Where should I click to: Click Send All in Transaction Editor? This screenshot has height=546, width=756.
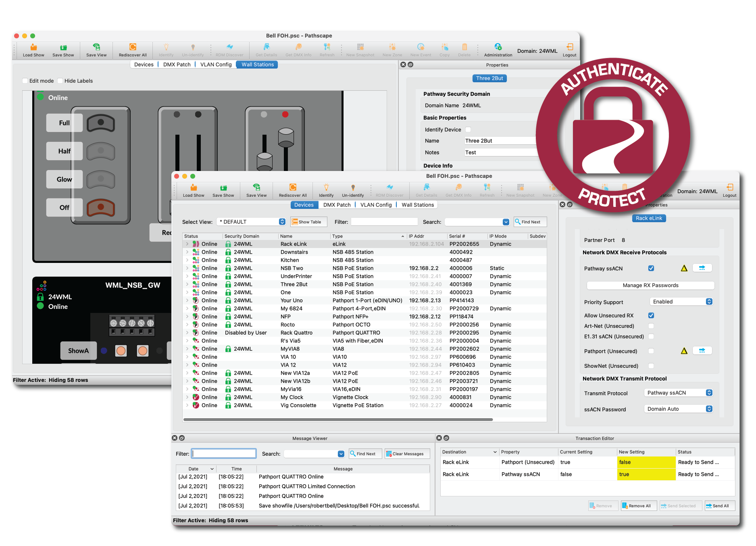[720, 506]
